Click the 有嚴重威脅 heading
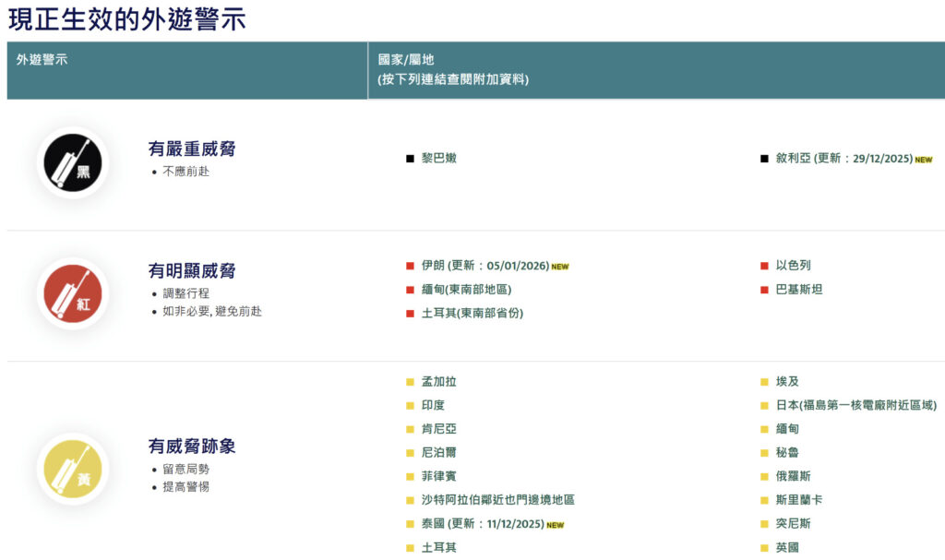The image size is (945, 560). [x=192, y=149]
